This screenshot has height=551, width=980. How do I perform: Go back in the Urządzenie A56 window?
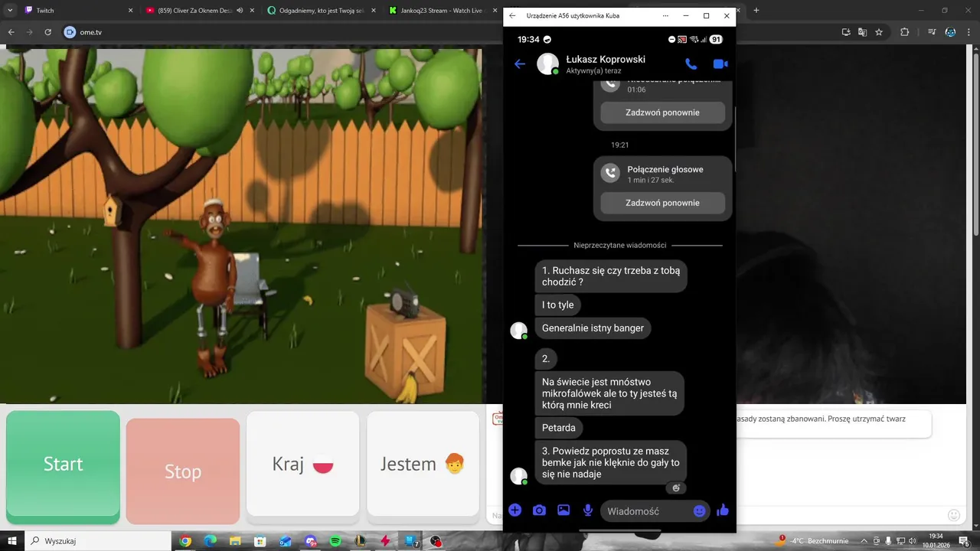[512, 15]
